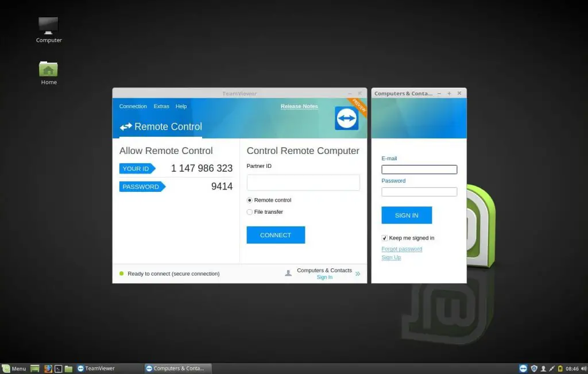This screenshot has width=588, height=374.
Task: Close the Computers & Contacts window
Action: pyautogui.click(x=459, y=93)
